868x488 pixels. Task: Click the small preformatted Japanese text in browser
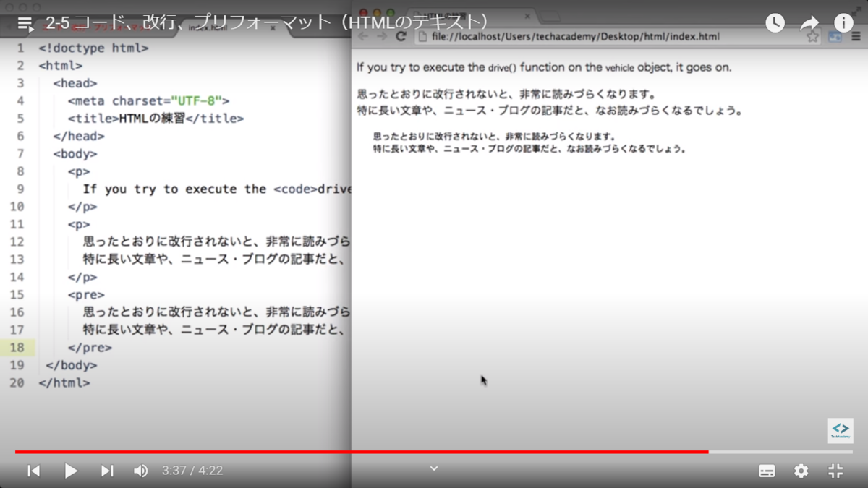pos(529,142)
